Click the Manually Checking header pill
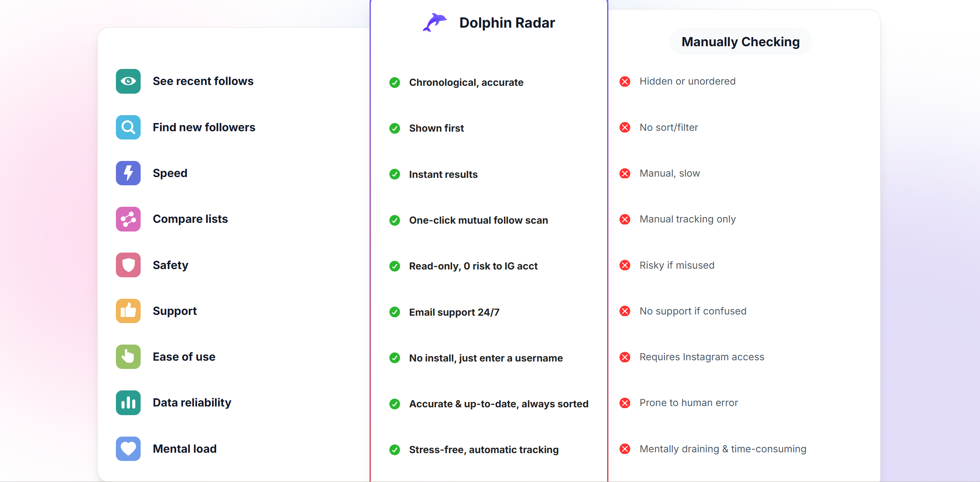This screenshot has height=482, width=980. [x=740, y=42]
